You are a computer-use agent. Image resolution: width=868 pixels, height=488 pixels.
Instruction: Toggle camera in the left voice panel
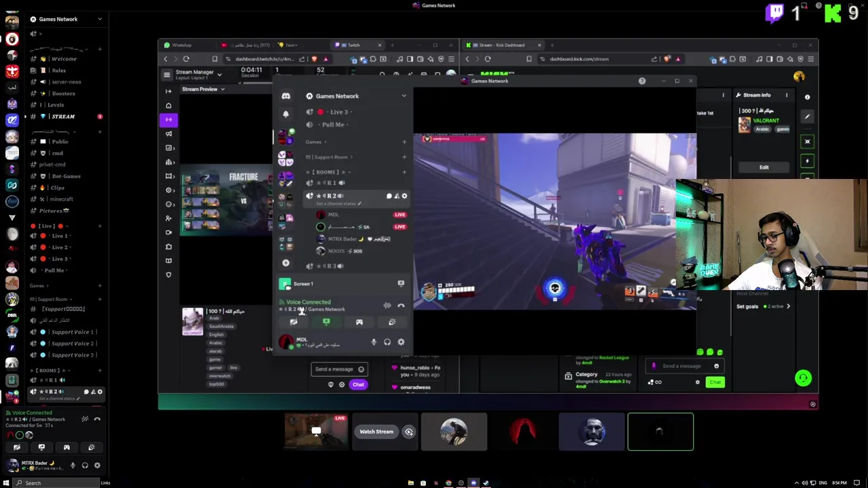[17, 447]
